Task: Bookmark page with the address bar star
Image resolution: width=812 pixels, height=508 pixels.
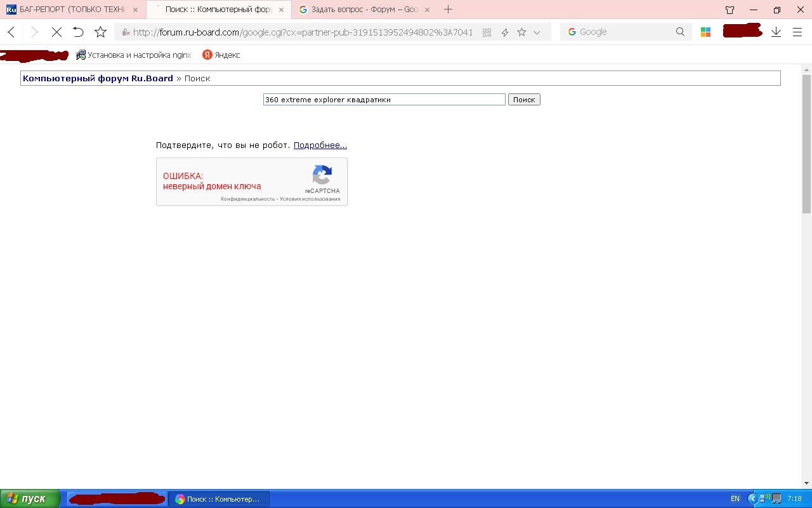Action: 521,32
